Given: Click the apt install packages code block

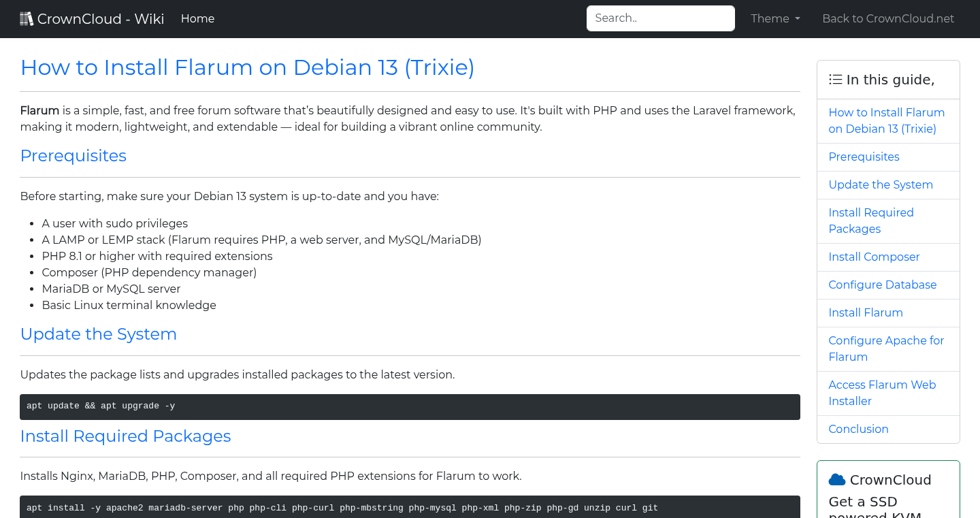Looking at the screenshot, I should pos(410,508).
